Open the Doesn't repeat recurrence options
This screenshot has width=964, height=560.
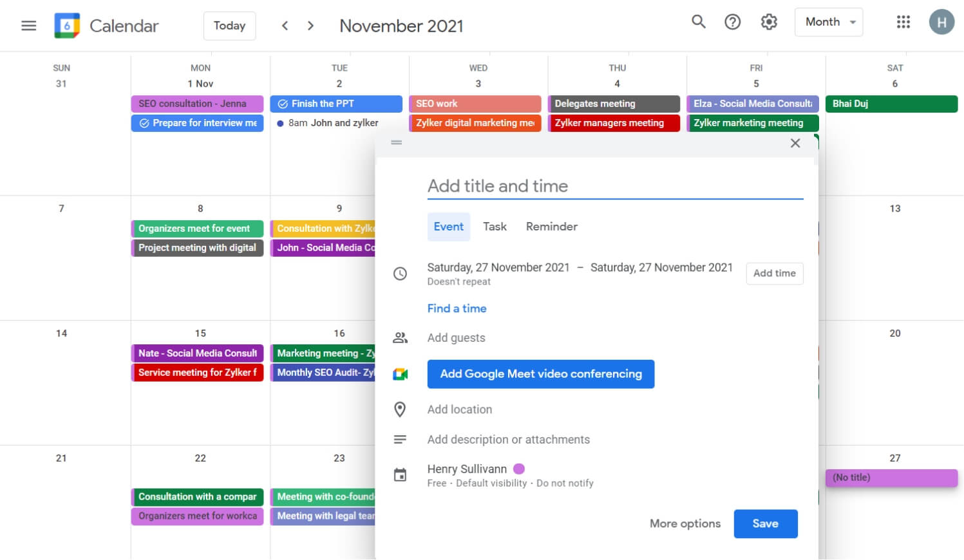click(458, 281)
